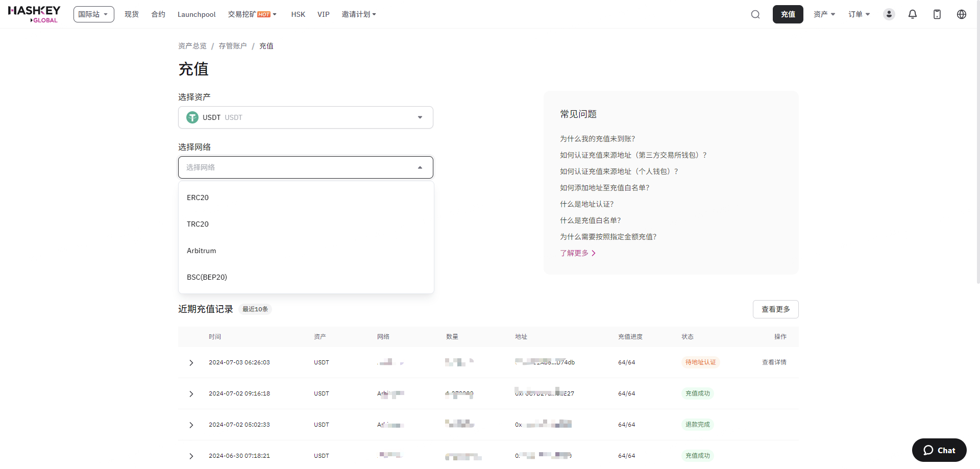Select the ERC20 network option
The height and width of the screenshot is (469, 980).
(306, 198)
